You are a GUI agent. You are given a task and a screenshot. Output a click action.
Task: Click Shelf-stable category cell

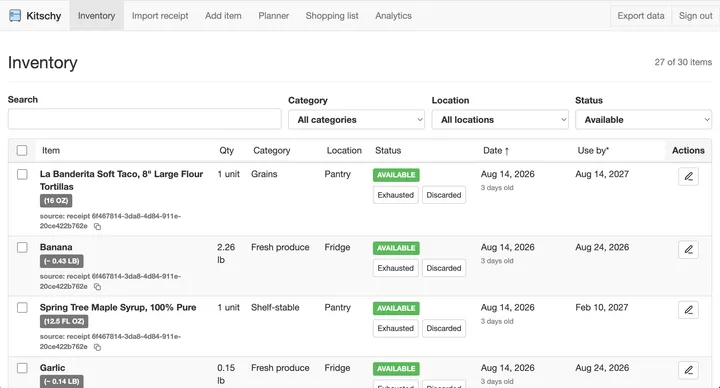[x=275, y=308]
